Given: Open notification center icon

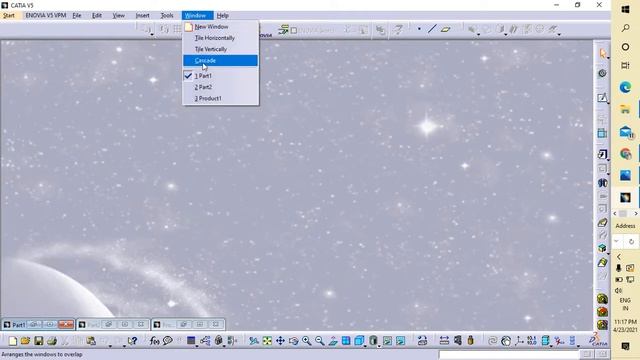Looking at the screenshot, I should pyautogui.click(x=625, y=346).
